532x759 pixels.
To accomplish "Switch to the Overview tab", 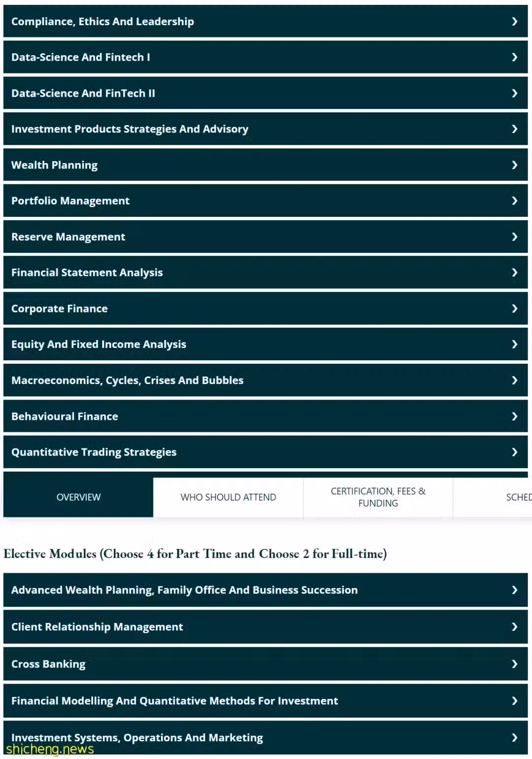I will 78,497.
